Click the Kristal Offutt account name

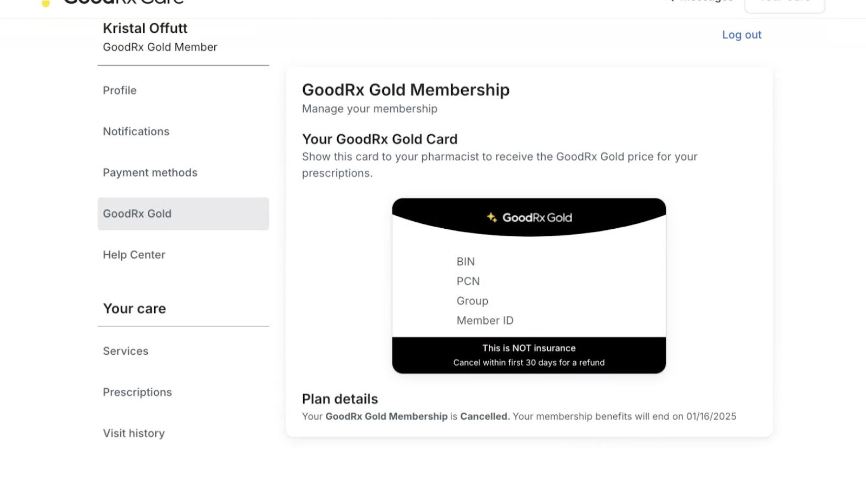click(145, 28)
